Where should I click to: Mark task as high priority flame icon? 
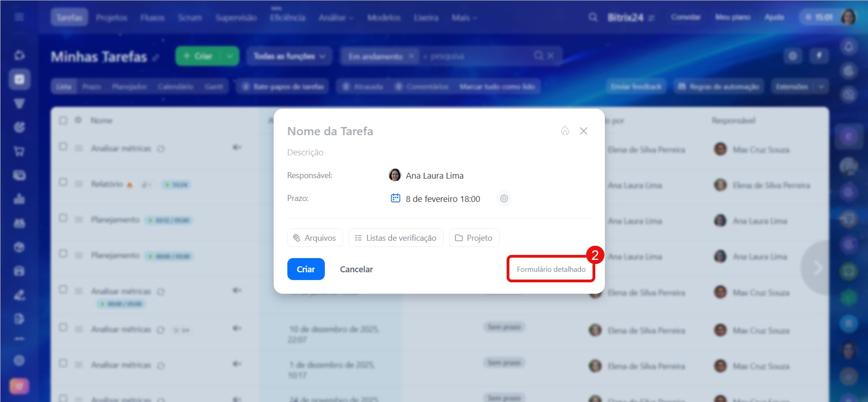(565, 131)
